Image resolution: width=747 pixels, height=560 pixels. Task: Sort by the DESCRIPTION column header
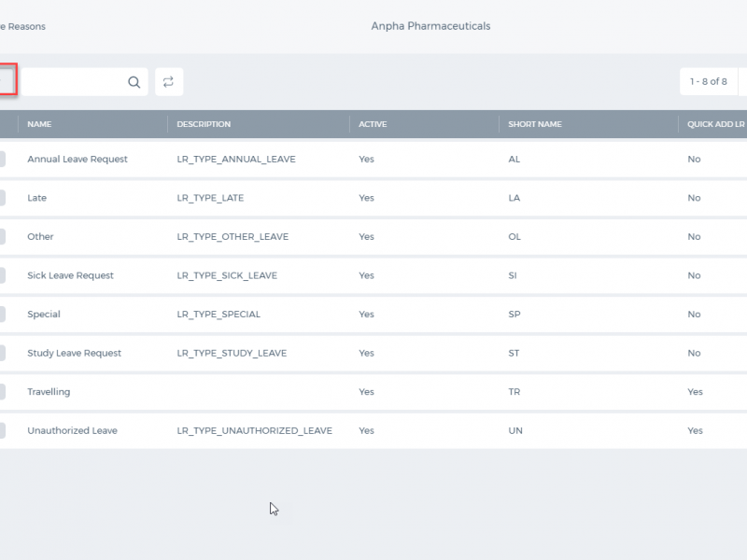point(204,124)
